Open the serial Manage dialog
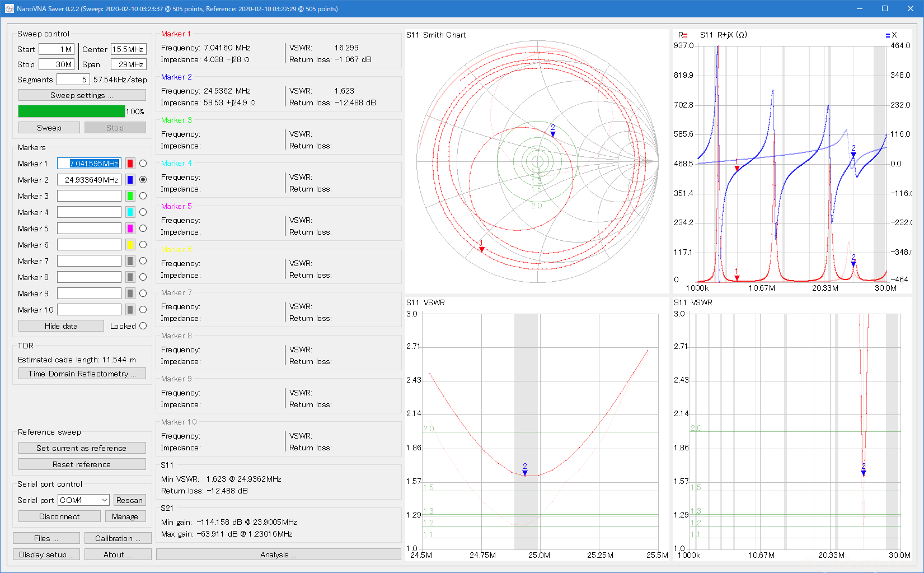The width and height of the screenshot is (924, 573). [125, 516]
